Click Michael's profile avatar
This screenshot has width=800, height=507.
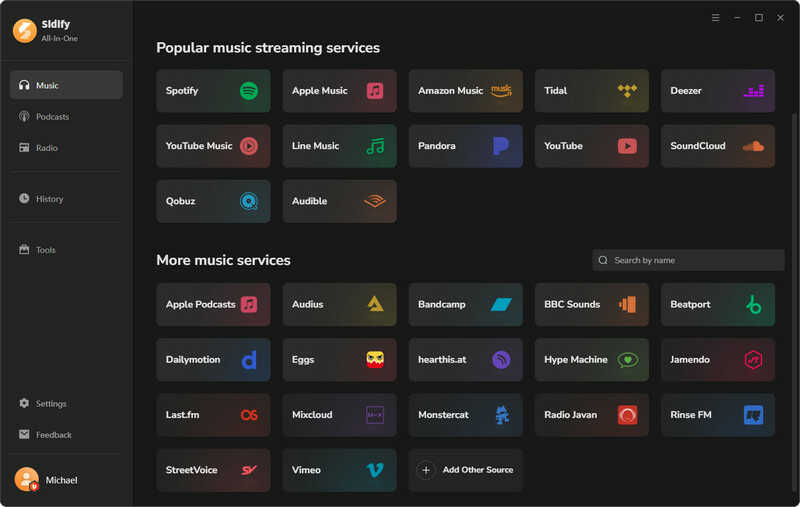point(27,479)
